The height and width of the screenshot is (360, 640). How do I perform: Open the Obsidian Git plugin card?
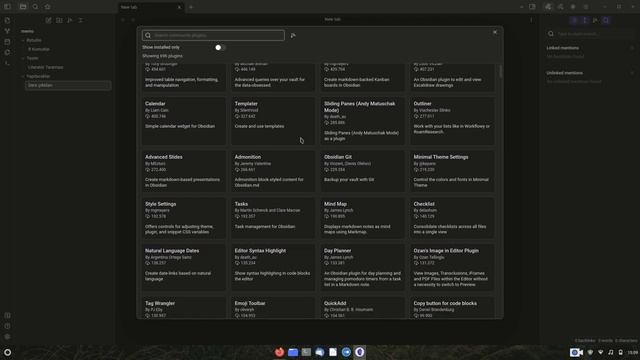(x=362, y=171)
